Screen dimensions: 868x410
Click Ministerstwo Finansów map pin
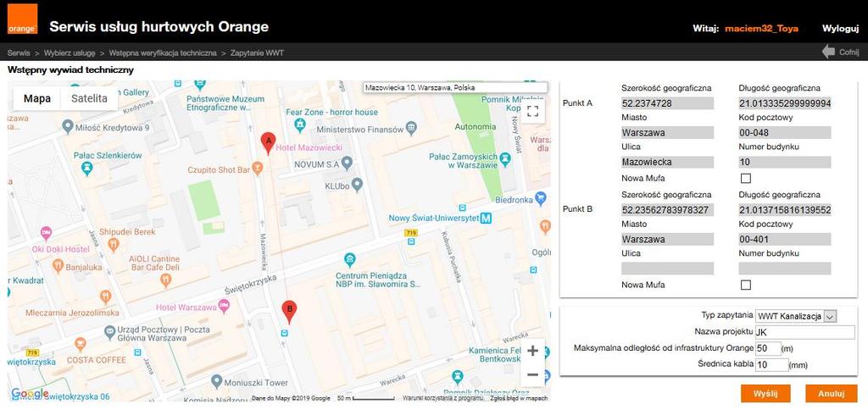[x=411, y=129]
